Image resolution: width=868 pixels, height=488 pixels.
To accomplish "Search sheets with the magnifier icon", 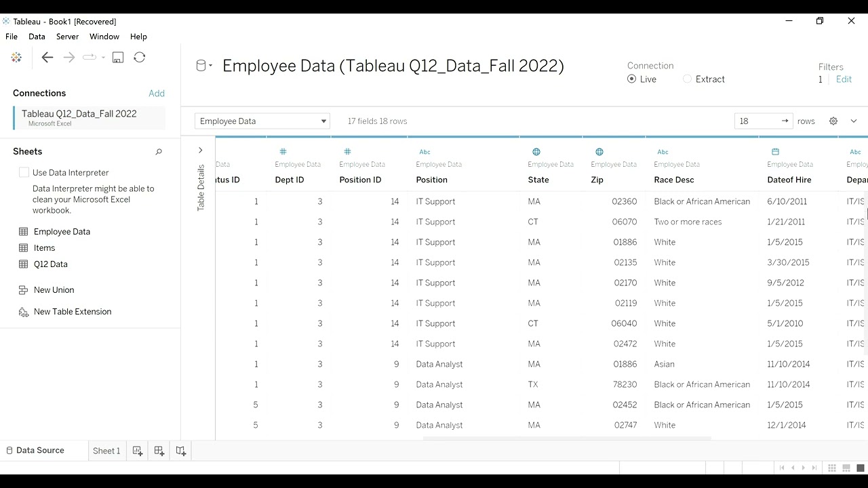I will [x=159, y=152].
